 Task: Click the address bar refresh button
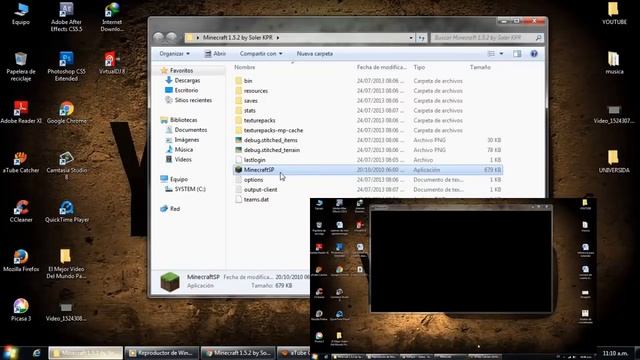(x=421, y=38)
